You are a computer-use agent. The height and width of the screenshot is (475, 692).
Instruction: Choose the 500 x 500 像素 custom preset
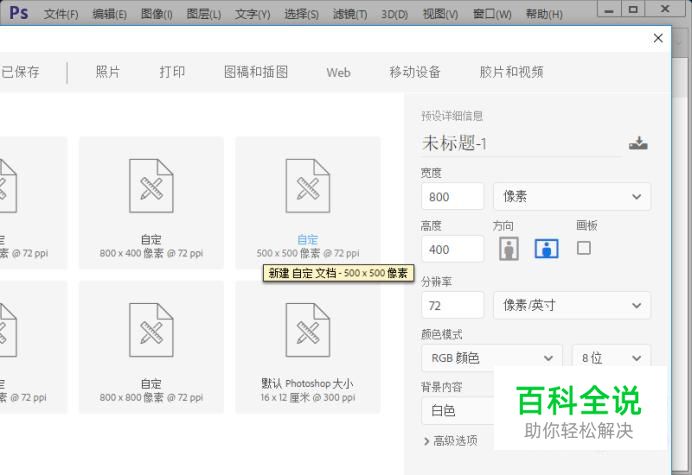(308, 203)
